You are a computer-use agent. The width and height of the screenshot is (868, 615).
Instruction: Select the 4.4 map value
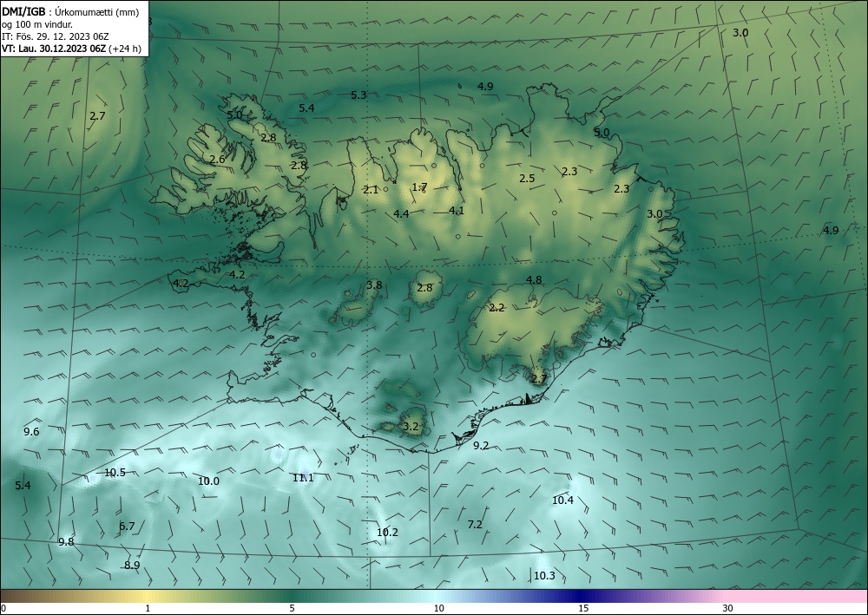coord(401,213)
